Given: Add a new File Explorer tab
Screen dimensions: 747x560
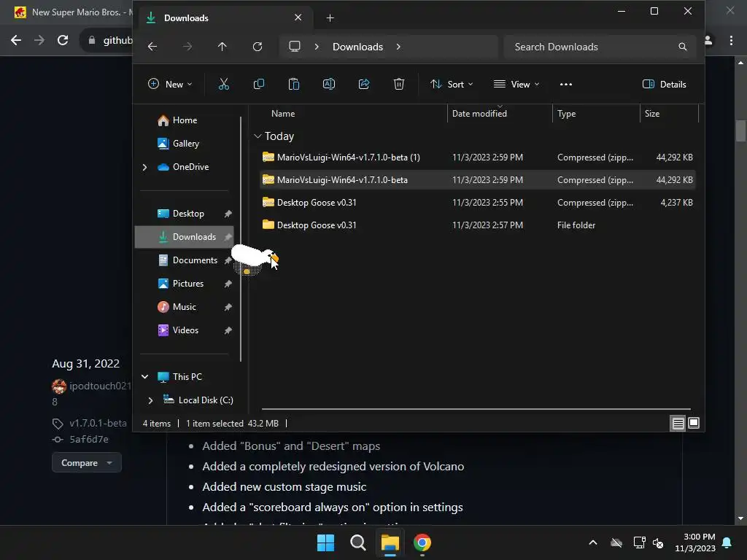Looking at the screenshot, I should (330, 18).
